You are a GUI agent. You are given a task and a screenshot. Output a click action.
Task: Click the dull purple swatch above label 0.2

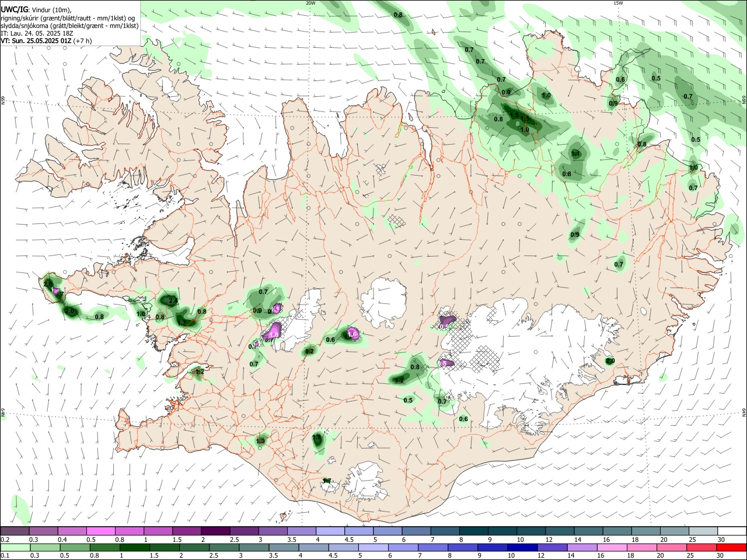pyautogui.click(x=15, y=531)
